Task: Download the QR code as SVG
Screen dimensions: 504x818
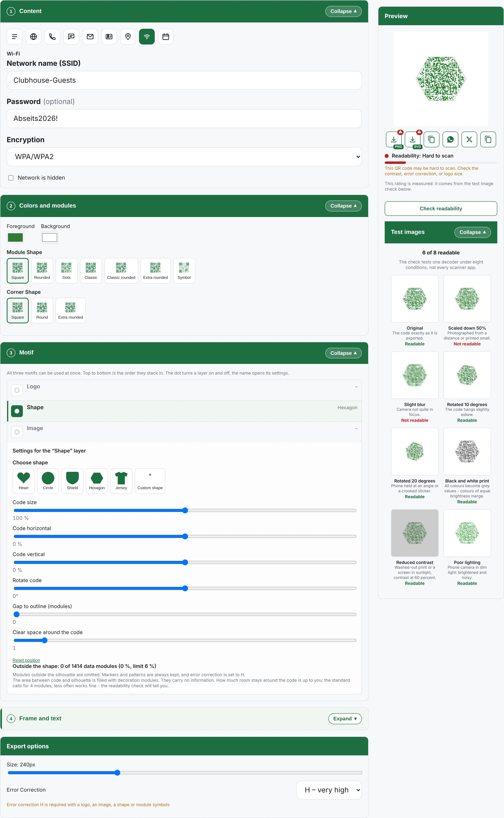Action: [413, 139]
